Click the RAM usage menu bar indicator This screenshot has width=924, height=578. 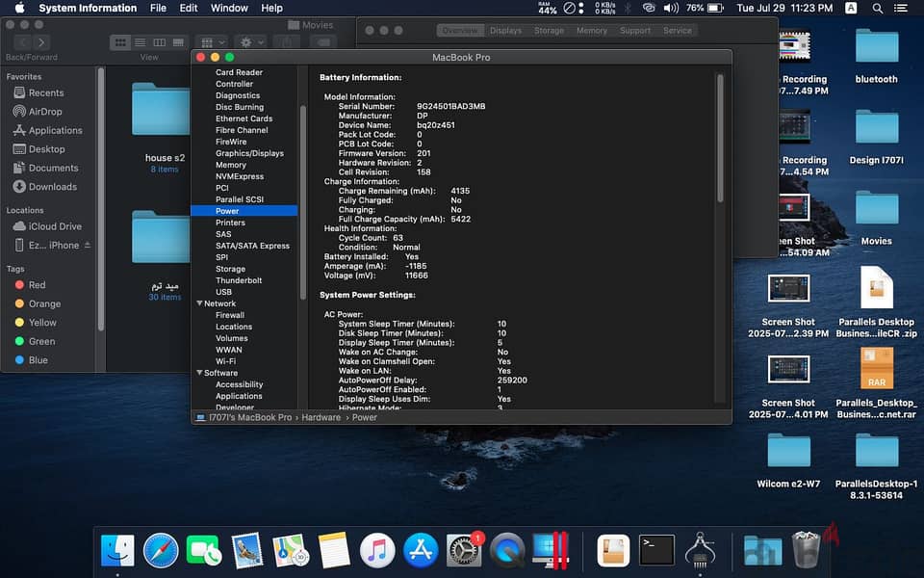coord(547,9)
